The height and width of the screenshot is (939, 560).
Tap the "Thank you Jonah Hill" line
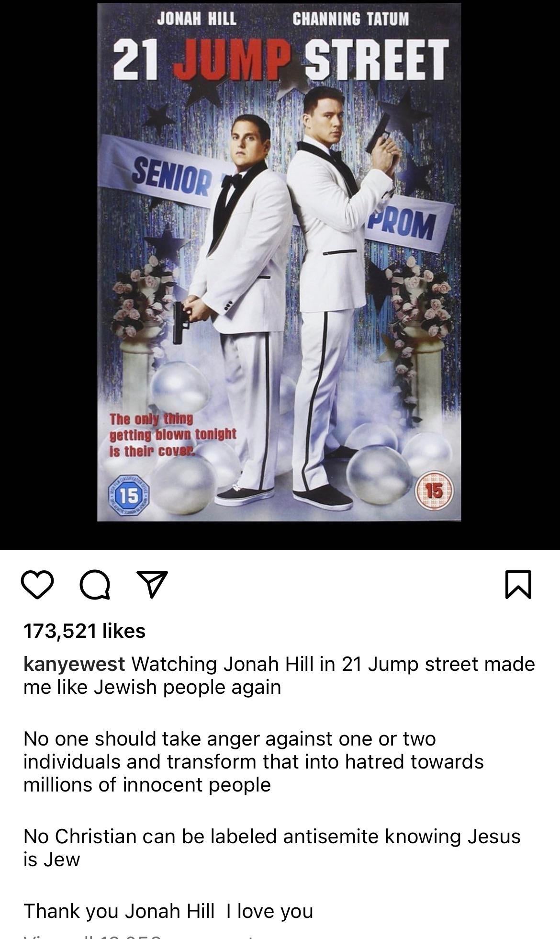[168, 911]
